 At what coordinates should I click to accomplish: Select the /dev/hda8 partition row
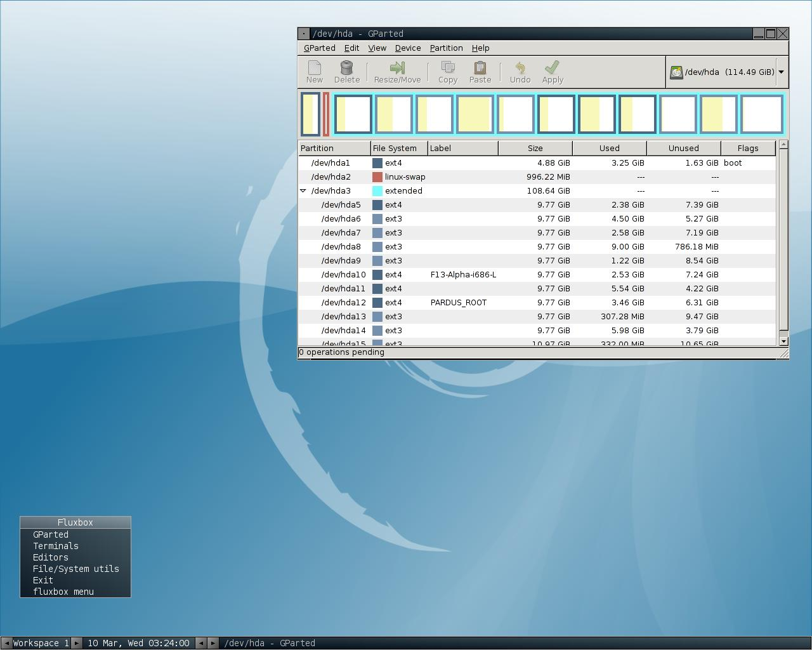point(537,247)
